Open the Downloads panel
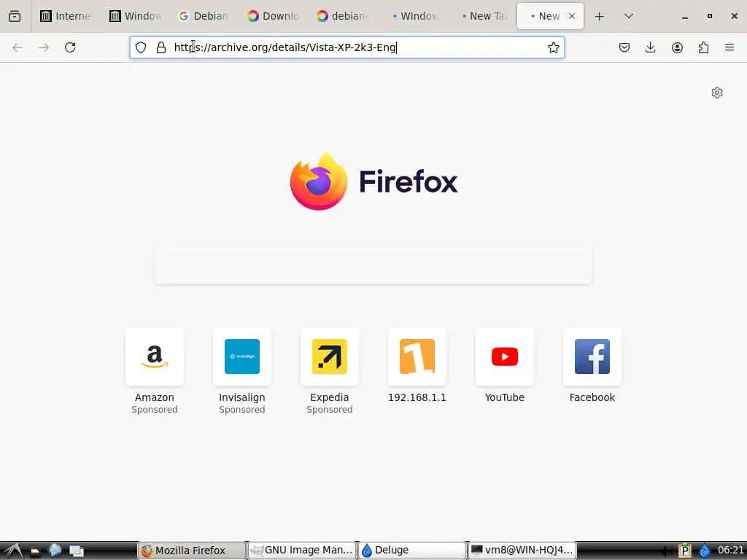This screenshot has width=747, height=560. (x=650, y=47)
